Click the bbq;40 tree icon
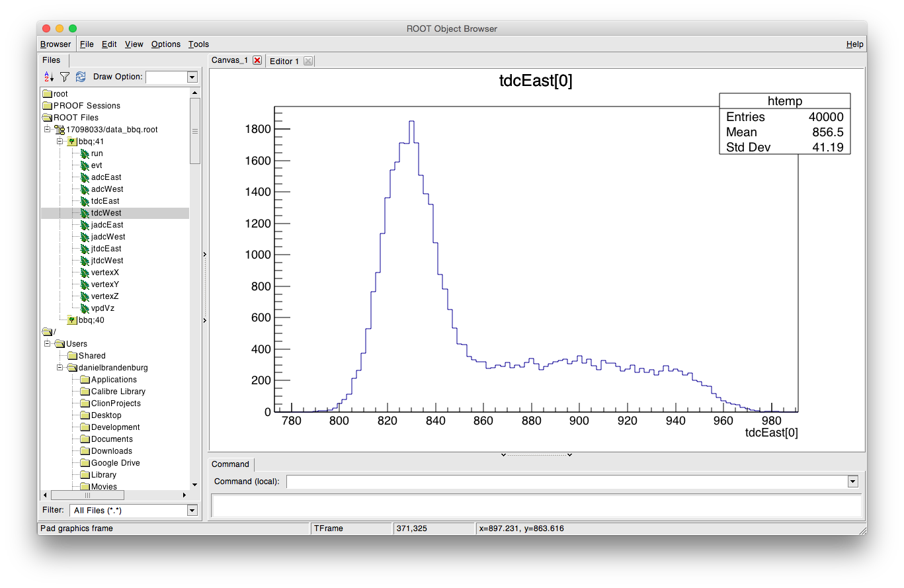This screenshot has width=904, height=588. tap(72, 320)
